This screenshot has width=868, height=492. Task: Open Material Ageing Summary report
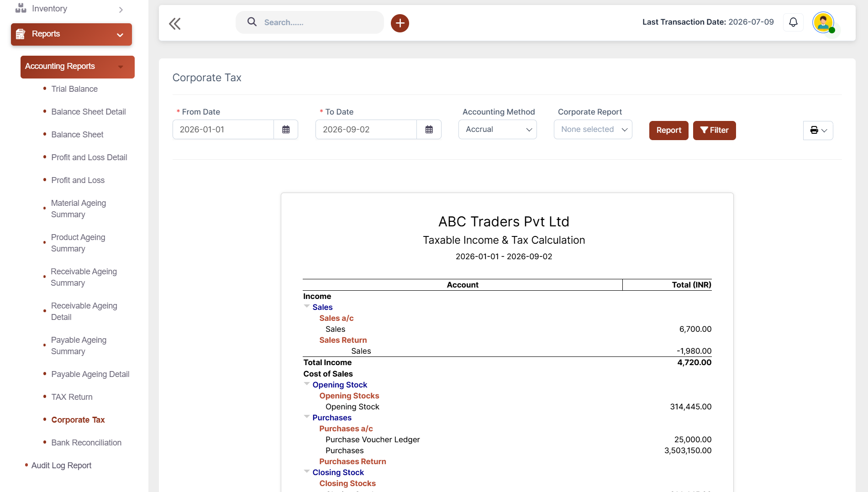pyautogui.click(x=79, y=209)
